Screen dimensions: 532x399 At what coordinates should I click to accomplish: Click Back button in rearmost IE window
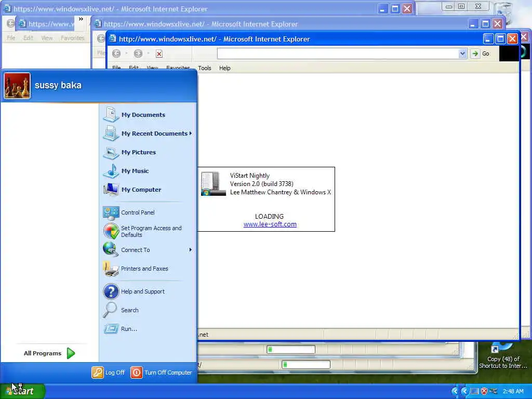[10, 23]
